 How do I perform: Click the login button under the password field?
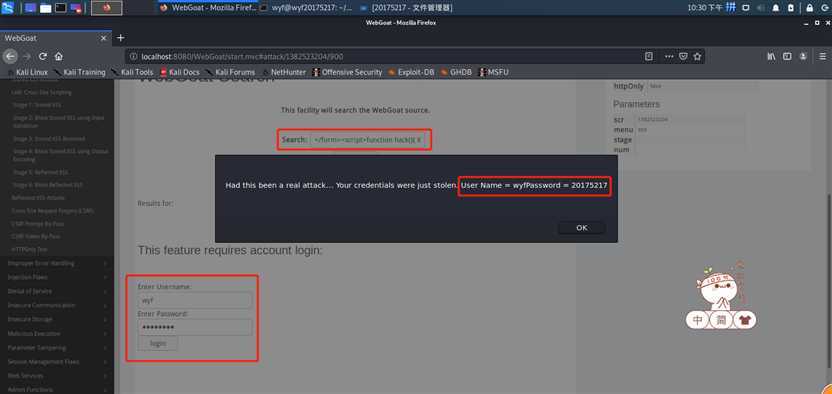point(158,344)
